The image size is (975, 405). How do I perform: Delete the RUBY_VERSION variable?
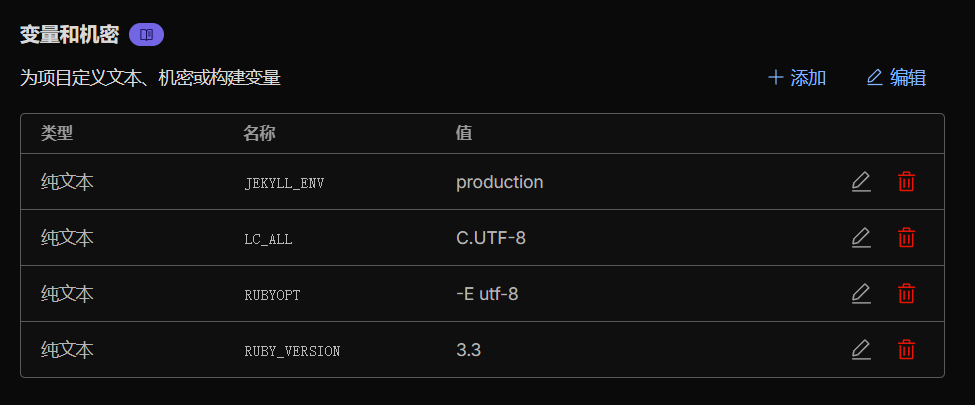pos(906,350)
